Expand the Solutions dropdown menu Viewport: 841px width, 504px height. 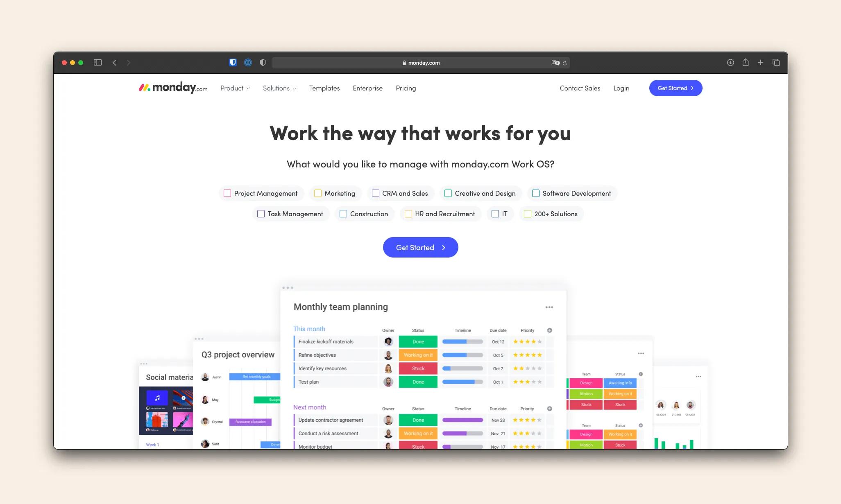coord(279,88)
